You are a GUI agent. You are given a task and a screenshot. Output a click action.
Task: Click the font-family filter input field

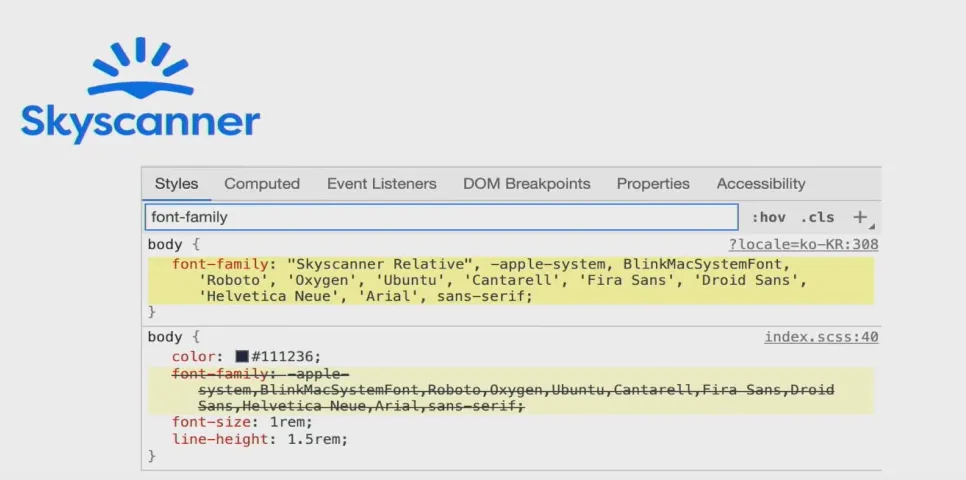[441, 217]
